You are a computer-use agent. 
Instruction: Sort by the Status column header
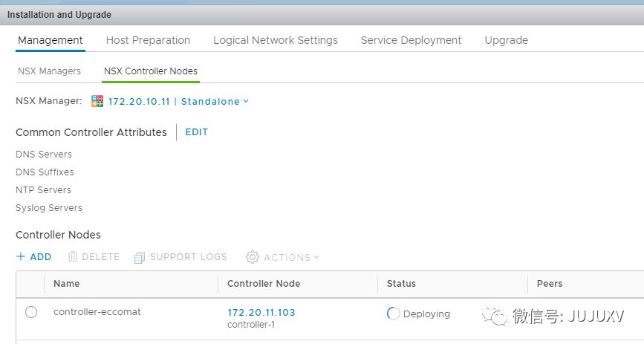coord(401,284)
